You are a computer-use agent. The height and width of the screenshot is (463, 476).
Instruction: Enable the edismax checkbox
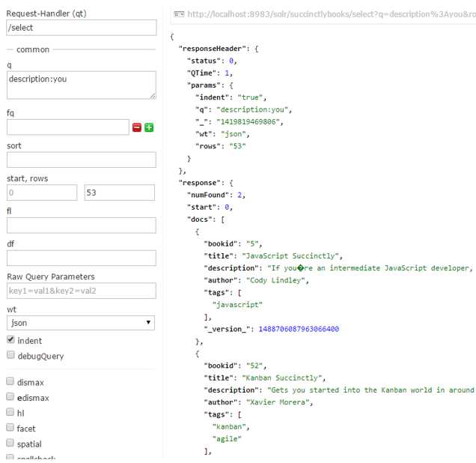[10, 396]
